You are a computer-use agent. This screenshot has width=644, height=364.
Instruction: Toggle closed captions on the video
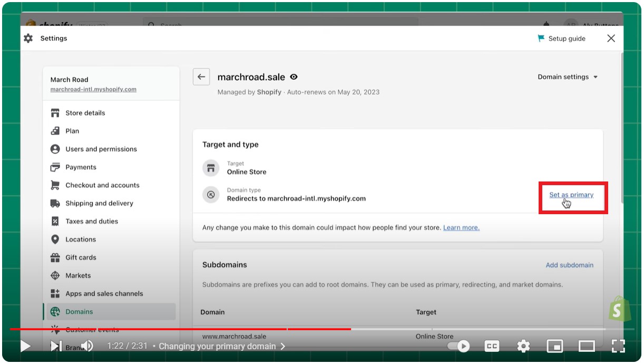(x=492, y=346)
